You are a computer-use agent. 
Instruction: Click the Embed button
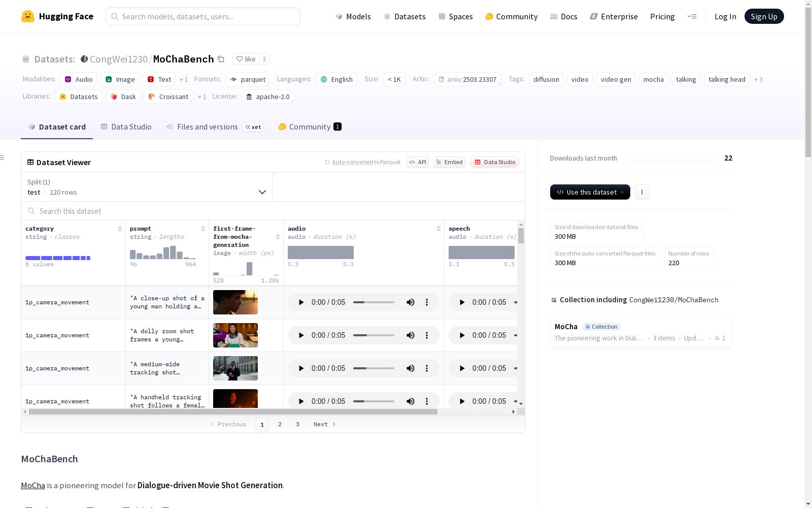pos(449,162)
